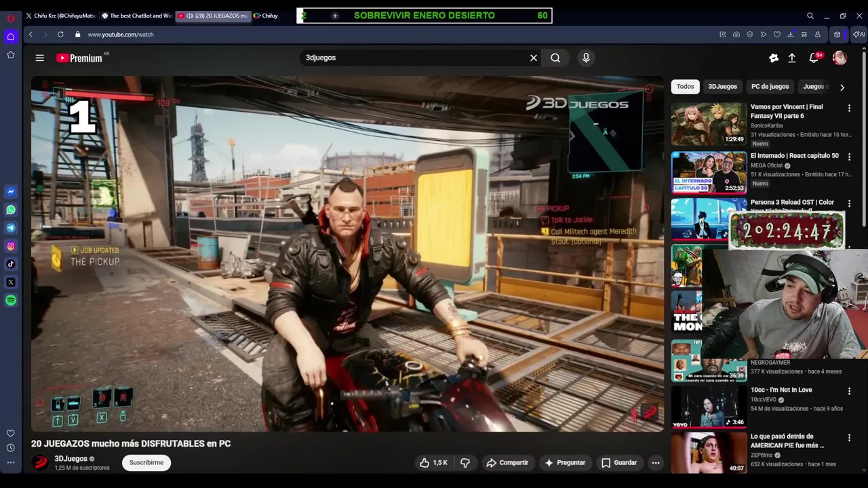Click the Compartir button

[507, 463]
